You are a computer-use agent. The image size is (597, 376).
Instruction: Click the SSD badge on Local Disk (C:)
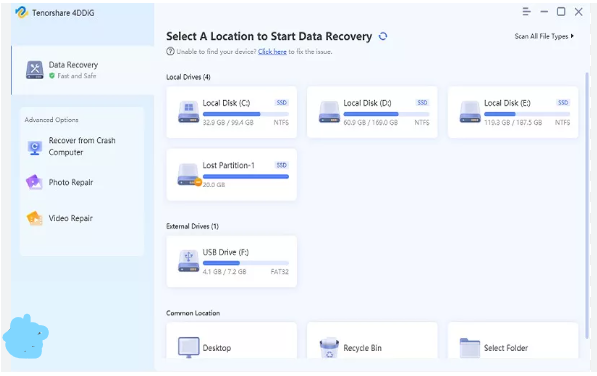coord(281,103)
